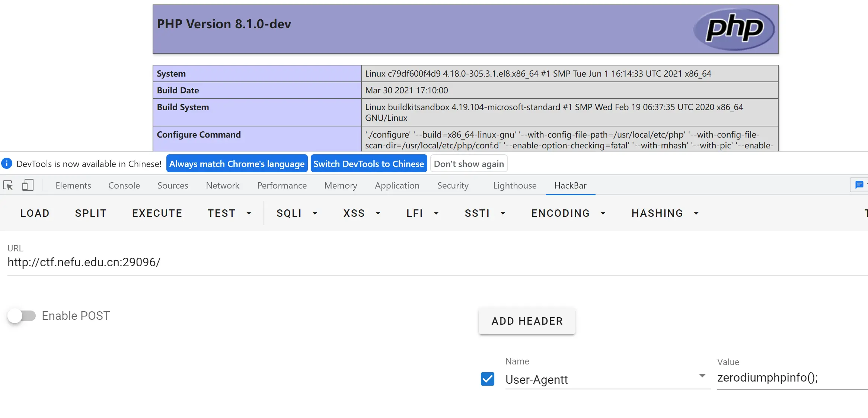868x418 pixels.
Task: Click Don't show again button
Action: pos(469,164)
